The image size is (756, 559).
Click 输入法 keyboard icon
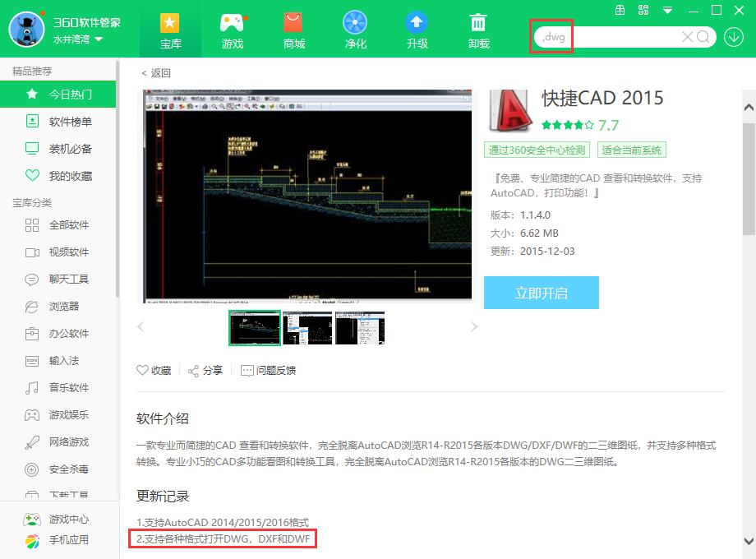[32, 361]
